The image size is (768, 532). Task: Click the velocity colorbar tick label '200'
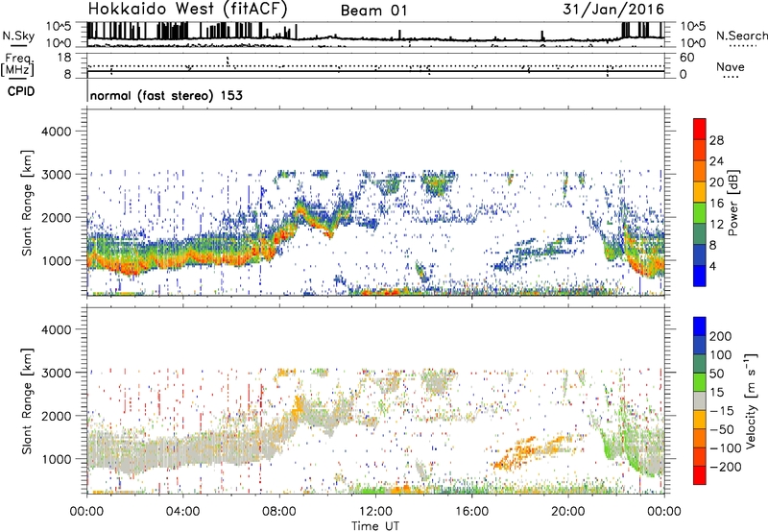tap(721, 336)
